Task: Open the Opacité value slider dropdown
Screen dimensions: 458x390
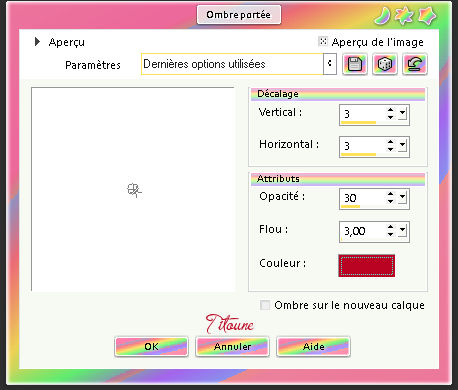Action: click(402, 197)
